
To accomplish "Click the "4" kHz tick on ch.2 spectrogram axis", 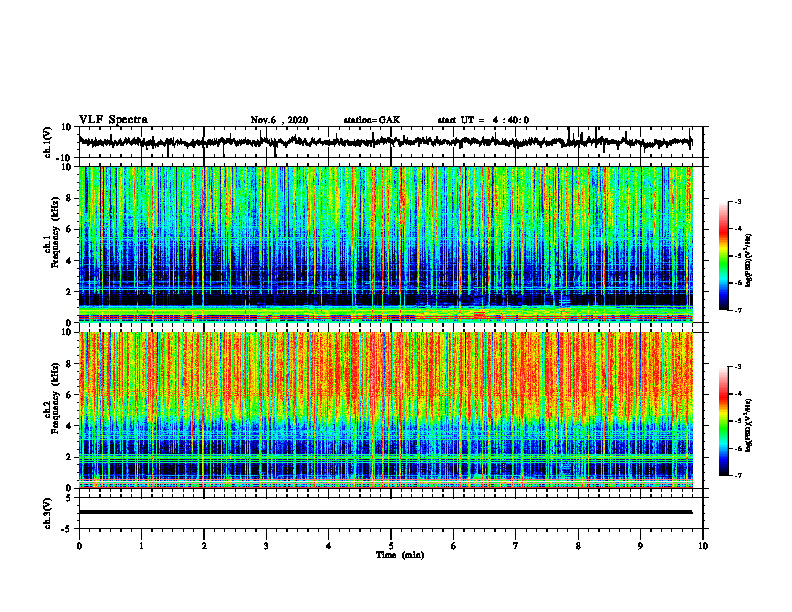I will tap(69, 426).
